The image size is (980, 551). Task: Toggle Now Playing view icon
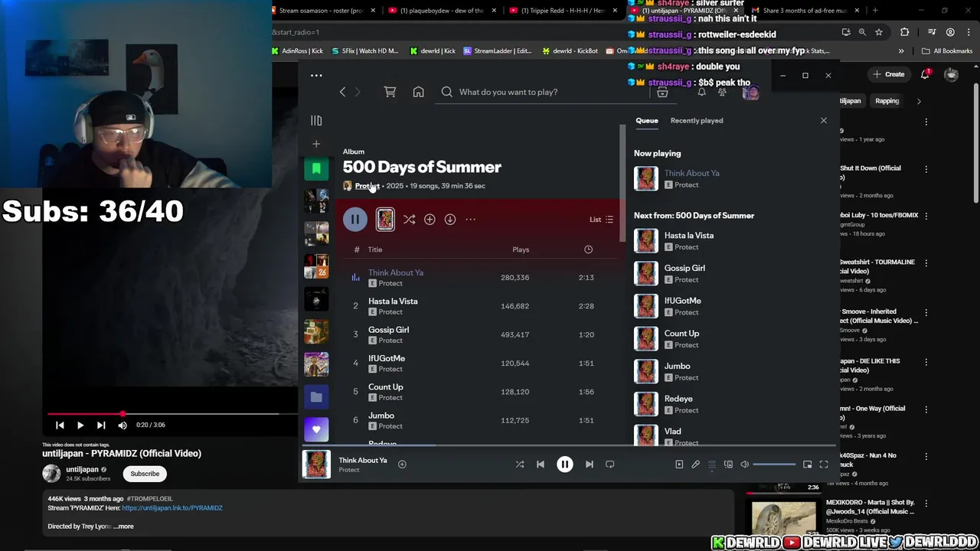click(679, 464)
